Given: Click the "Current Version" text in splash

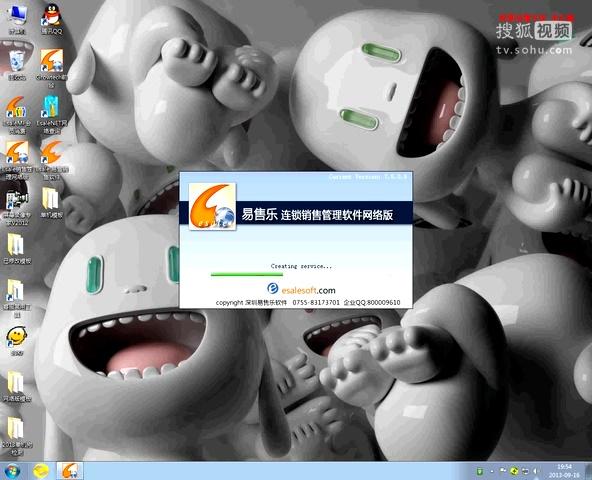Looking at the screenshot, I should coord(368,177).
